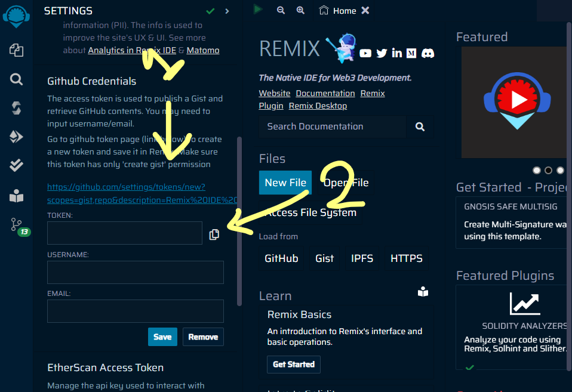Open Remix Twitter icon

click(x=382, y=53)
